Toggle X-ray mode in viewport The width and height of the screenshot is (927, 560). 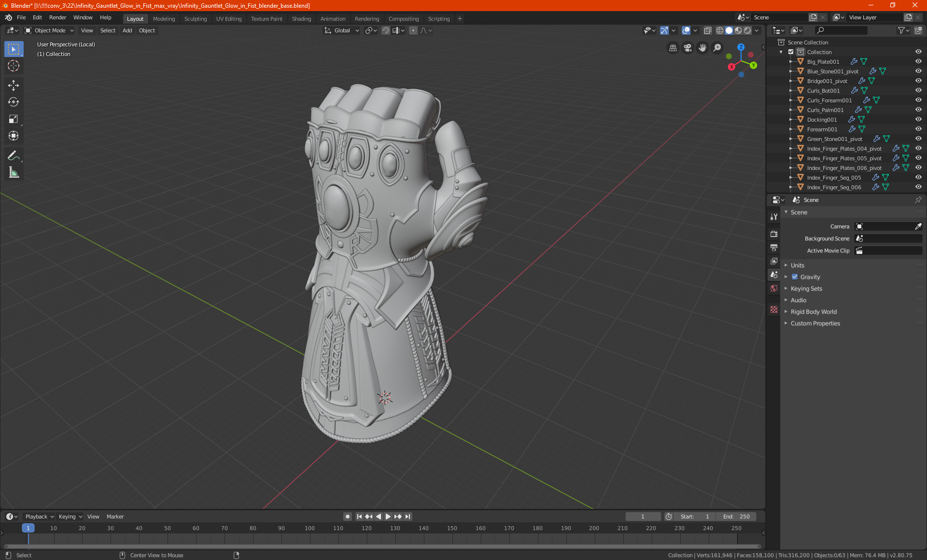tap(707, 30)
